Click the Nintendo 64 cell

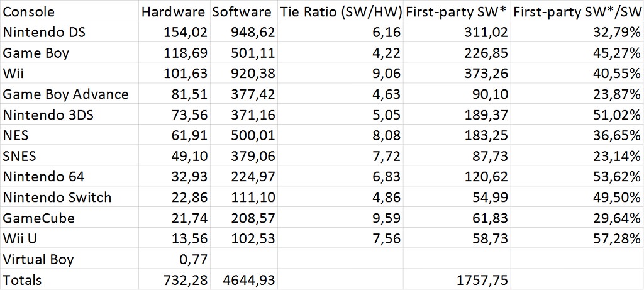69,176
